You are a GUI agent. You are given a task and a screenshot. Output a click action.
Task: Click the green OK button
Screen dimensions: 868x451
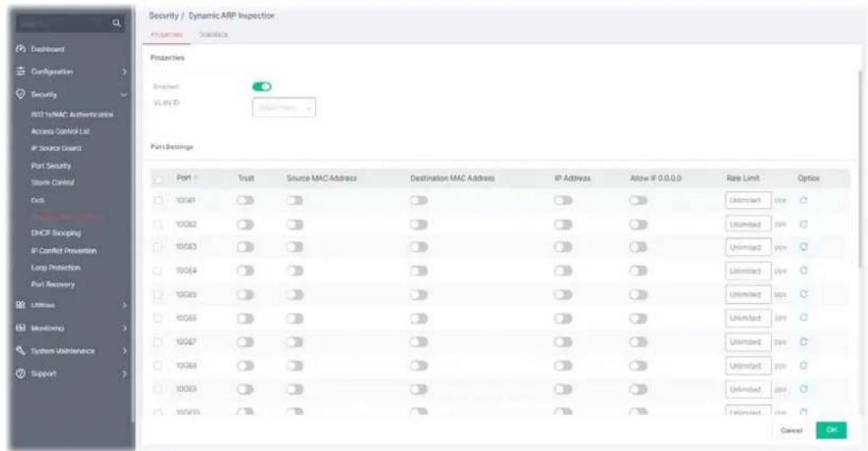point(831,430)
